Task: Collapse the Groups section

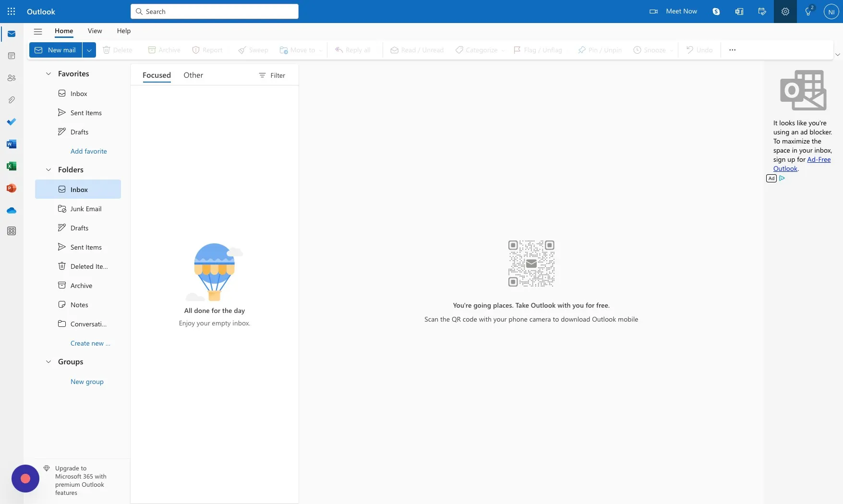Action: pos(48,362)
